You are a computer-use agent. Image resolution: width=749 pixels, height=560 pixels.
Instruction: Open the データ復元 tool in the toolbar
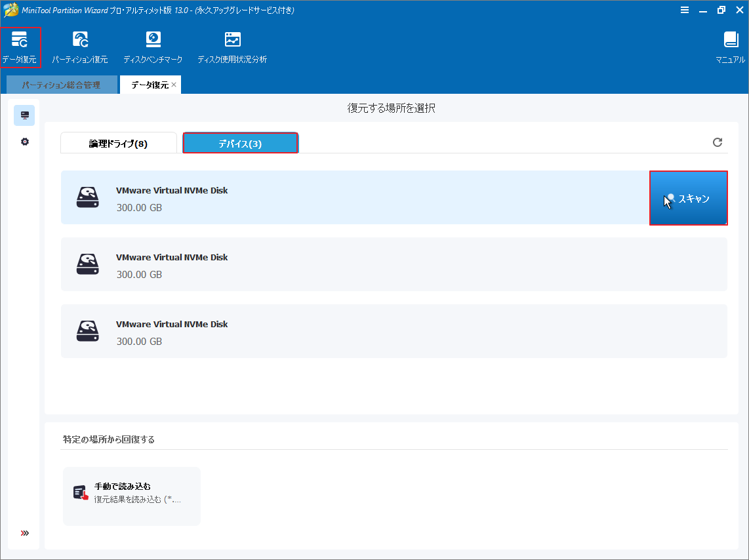coord(20,46)
